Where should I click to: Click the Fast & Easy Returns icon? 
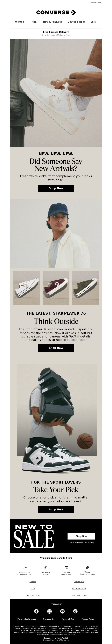click(x=46, y=568)
